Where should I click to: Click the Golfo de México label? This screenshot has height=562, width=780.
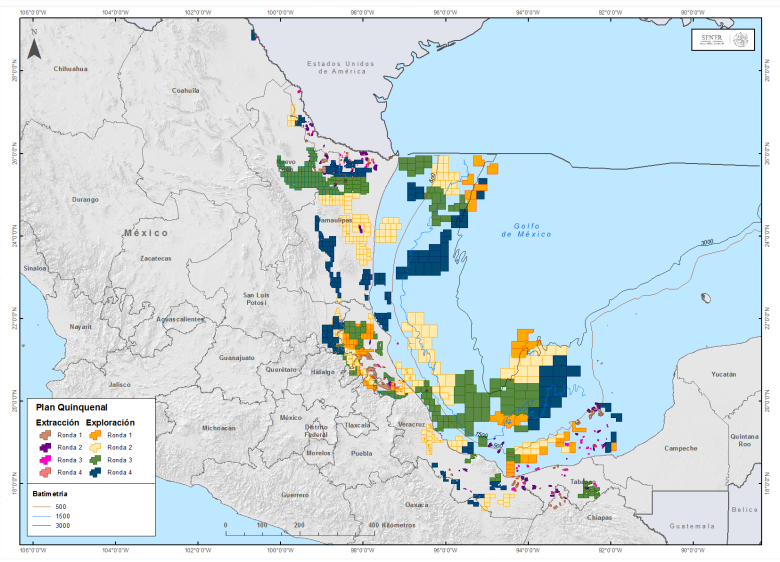[x=526, y=230]
